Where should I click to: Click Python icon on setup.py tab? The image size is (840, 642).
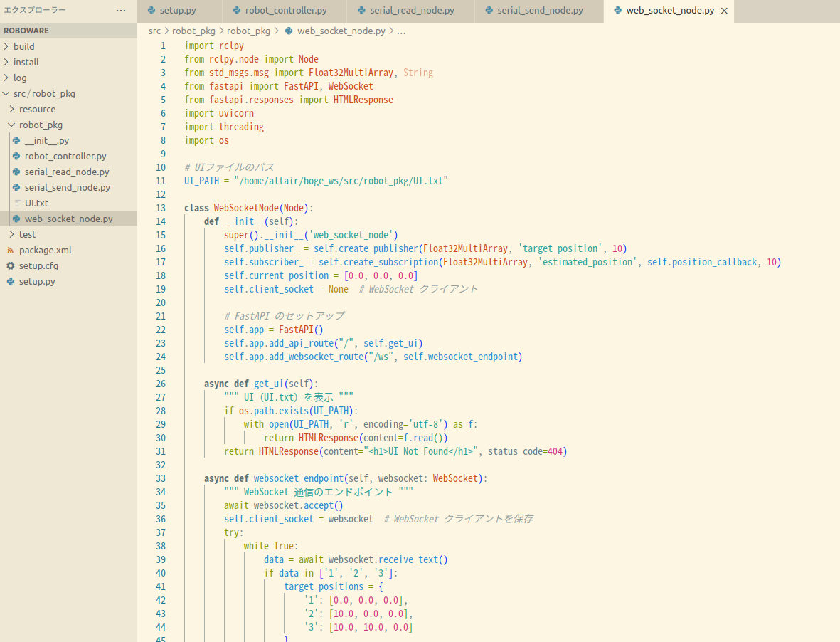pos(151,11)
